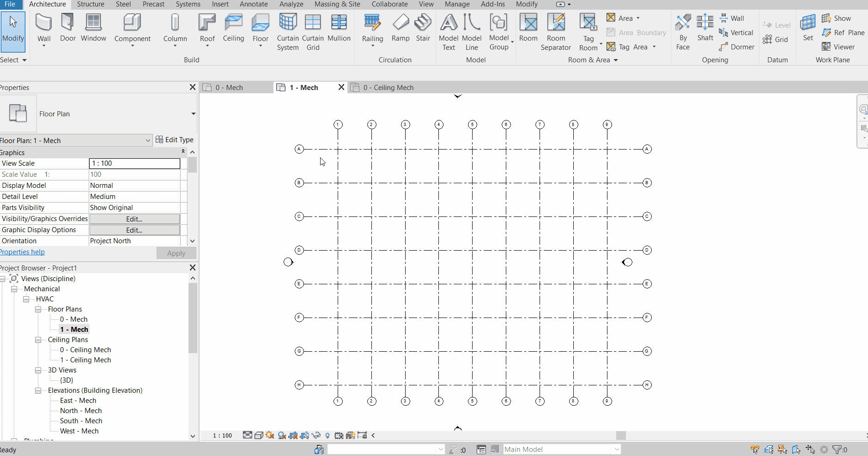Open the File menu

[x=10, y=4]
